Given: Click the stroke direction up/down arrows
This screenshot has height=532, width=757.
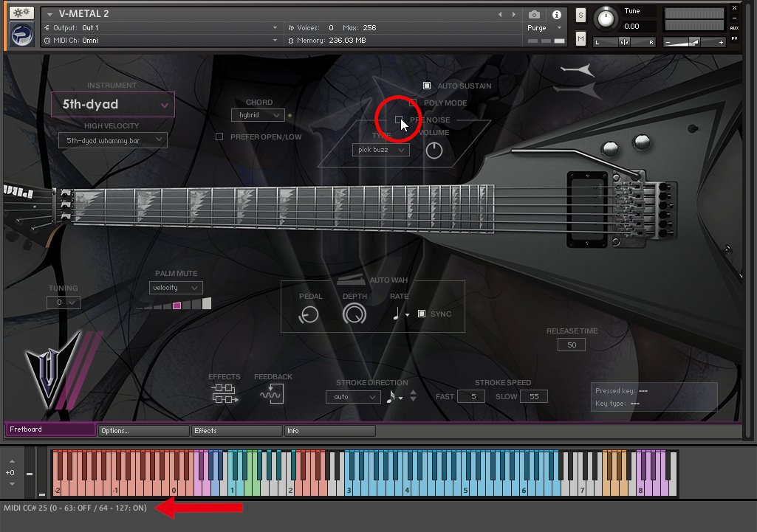Looking at the screenshot, I should click(414, 396).
